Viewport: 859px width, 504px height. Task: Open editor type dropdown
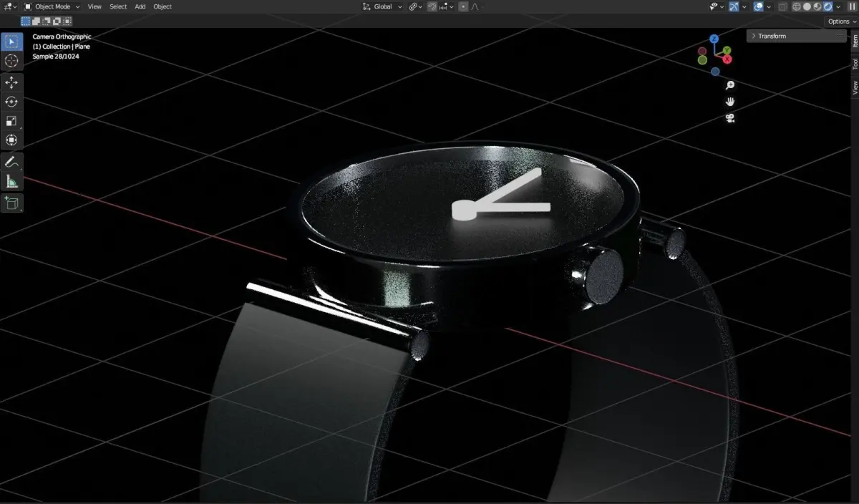pyautogui.click(x=9, y=6)
